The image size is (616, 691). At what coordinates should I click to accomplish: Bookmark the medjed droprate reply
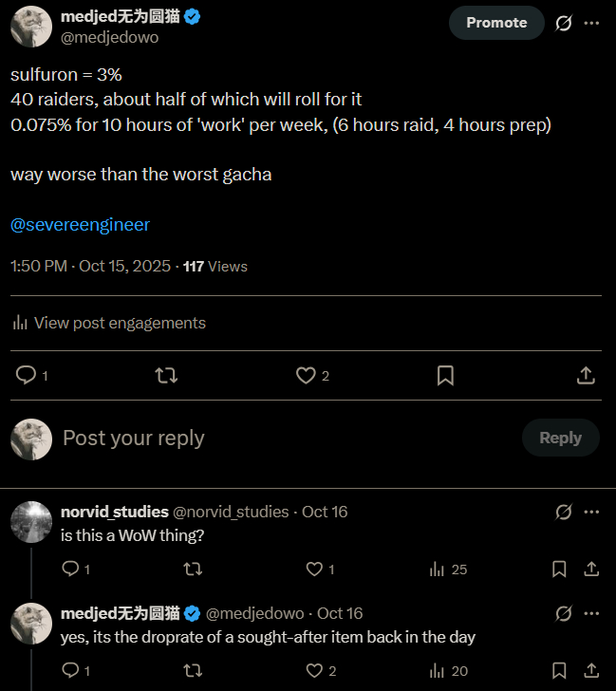(x=560, y=671)
